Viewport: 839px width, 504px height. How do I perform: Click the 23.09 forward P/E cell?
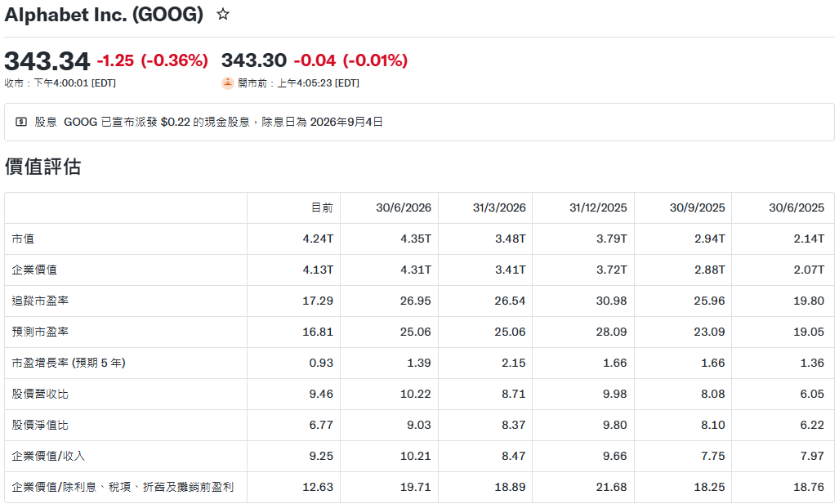pyautogui.click(x=709, y=332)
